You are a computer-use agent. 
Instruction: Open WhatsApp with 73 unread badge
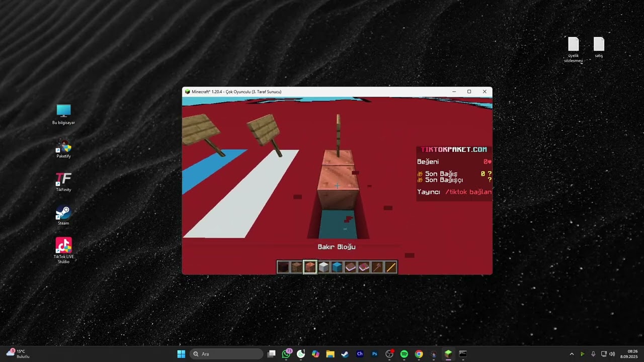287,354
